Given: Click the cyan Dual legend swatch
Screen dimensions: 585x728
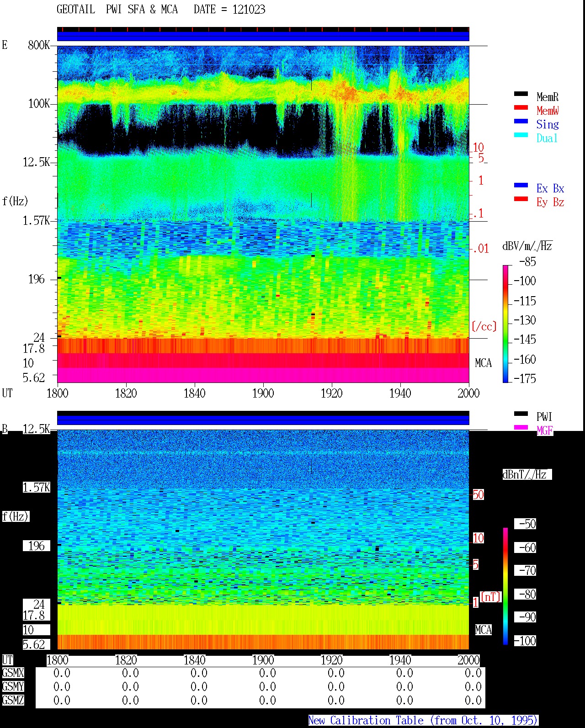Looking at the screenshot, I should click(521, 135).
